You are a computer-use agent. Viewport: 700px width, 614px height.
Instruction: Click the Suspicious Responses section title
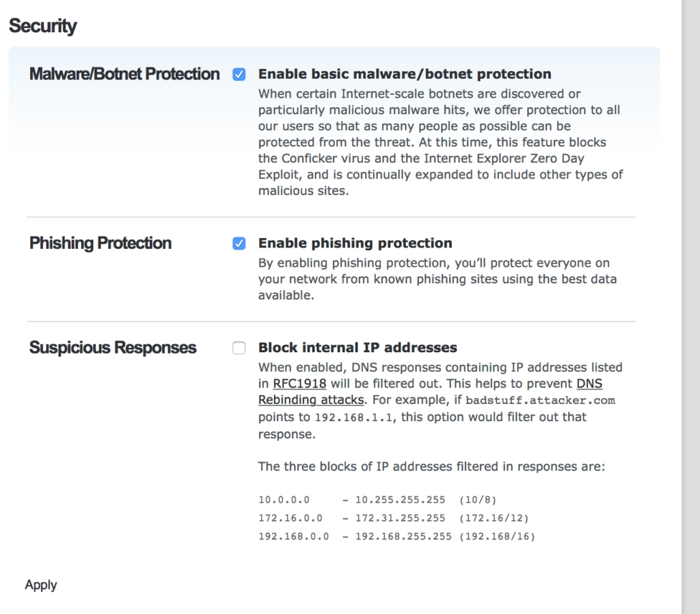click(x=113, y=348)
